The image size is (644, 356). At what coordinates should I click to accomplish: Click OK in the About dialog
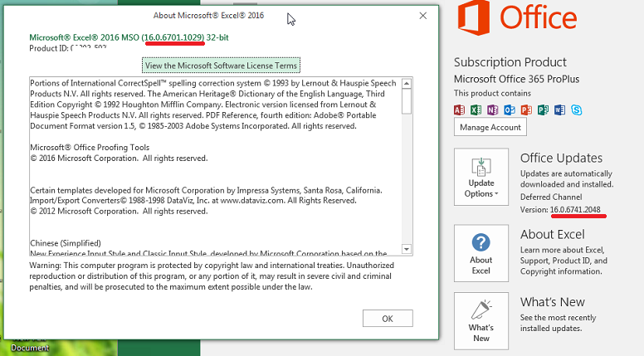pos(388,319)
